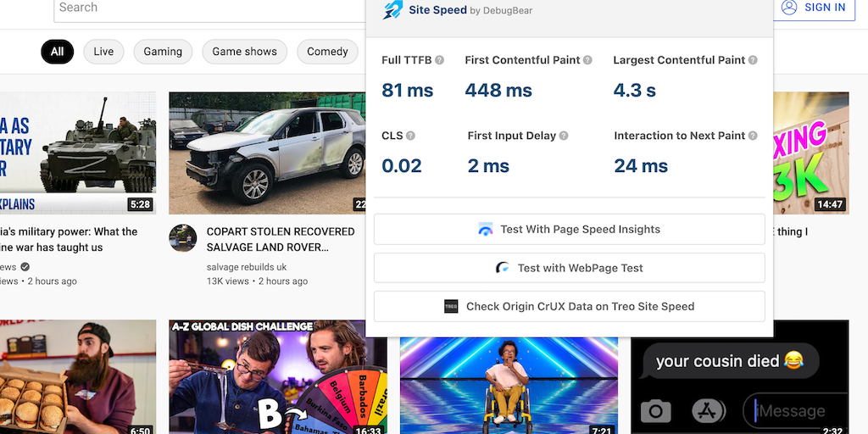Open the military power video title
The image size is (868, 434).
pyautogui.click(x=69, y=240)
